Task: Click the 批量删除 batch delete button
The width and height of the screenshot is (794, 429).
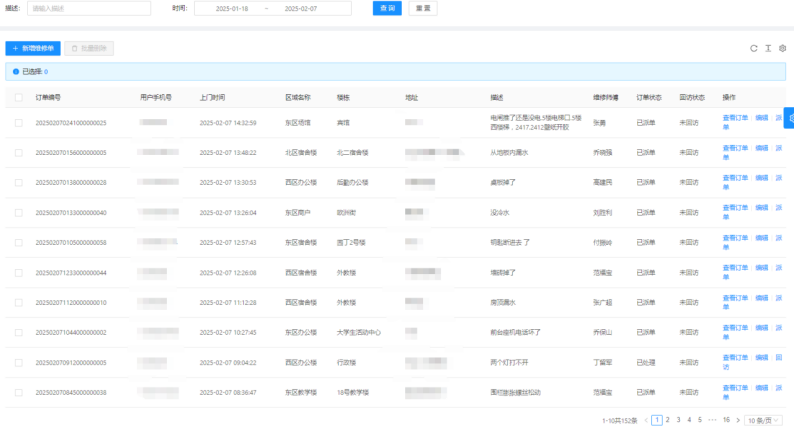Action: click(91, 48)
